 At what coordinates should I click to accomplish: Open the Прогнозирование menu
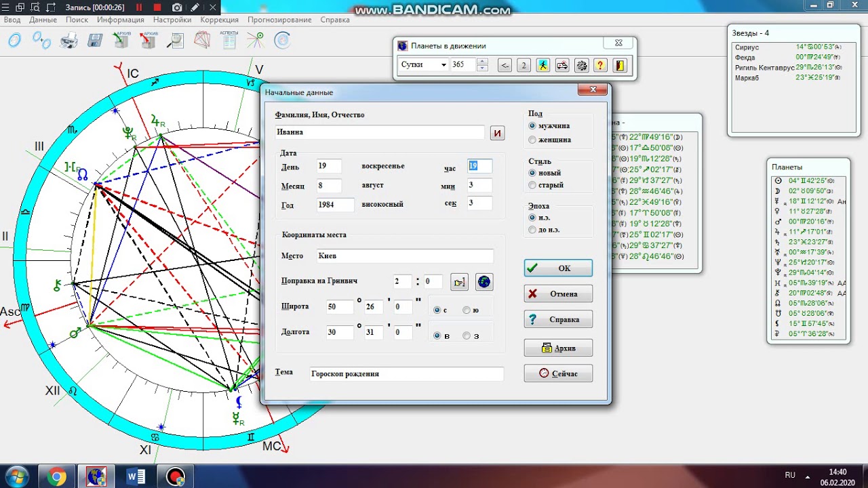[x=279, y=20]
